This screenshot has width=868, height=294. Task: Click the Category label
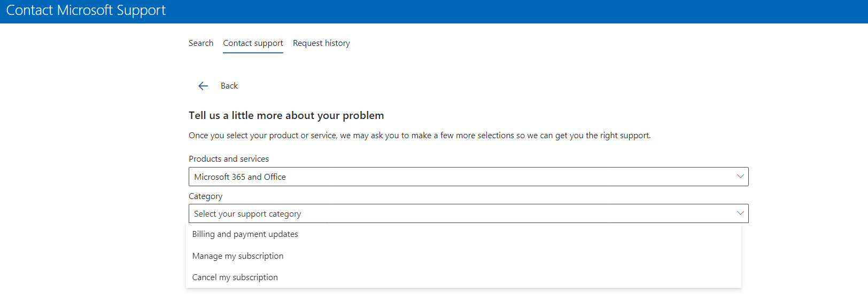[205, 196]
